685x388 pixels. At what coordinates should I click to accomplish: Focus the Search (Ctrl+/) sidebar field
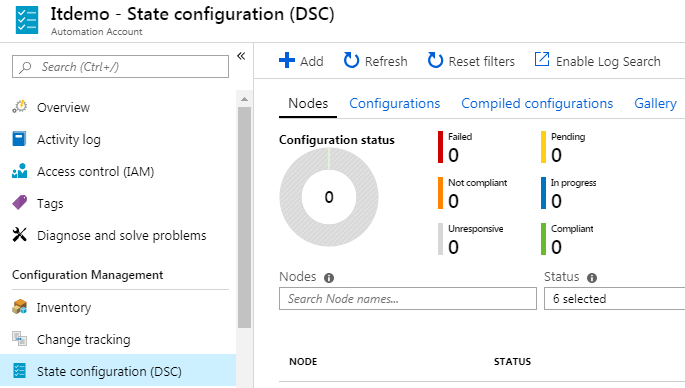[x=120, y=66]
